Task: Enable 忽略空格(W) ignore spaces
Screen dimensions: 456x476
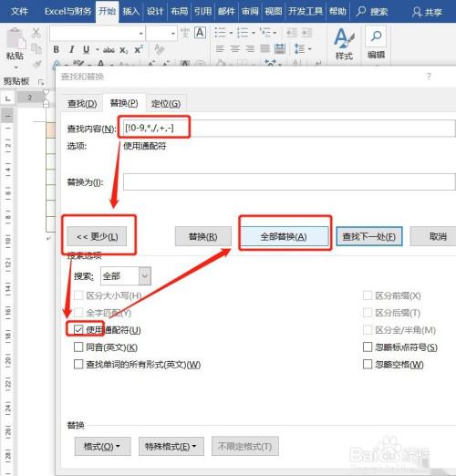Action: point(368,364)
